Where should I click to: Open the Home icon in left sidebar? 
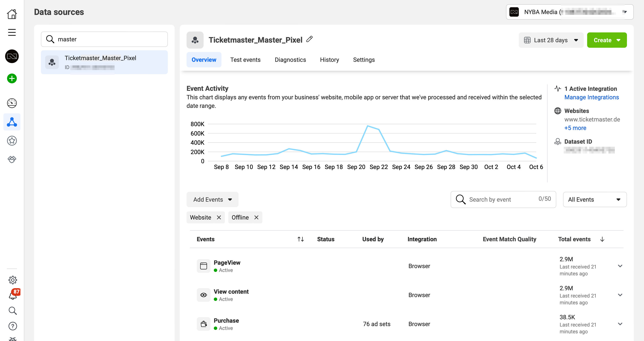[x=12, y=14]
